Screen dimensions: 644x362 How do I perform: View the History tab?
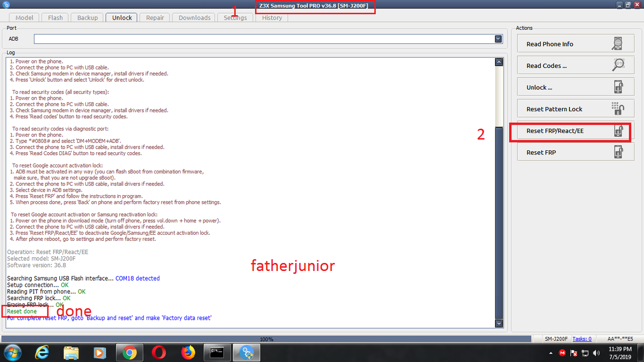[x=272, y=18]
